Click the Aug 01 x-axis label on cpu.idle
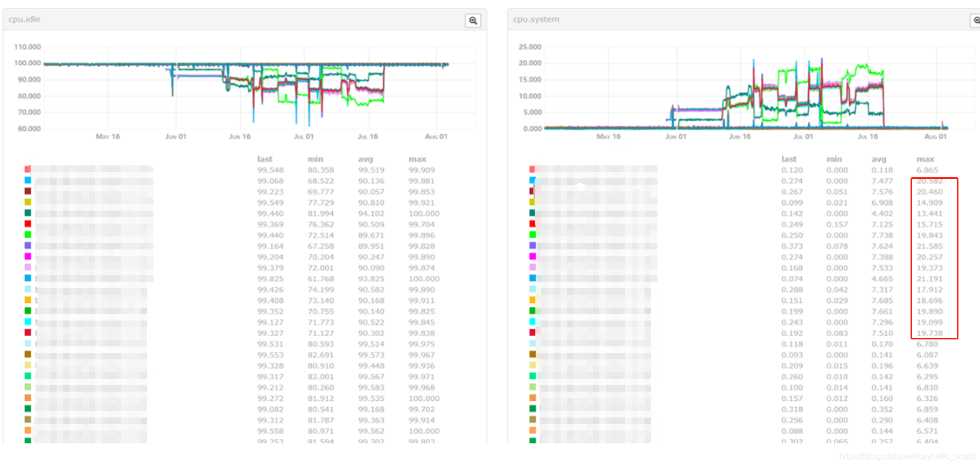The width and height of the screenshot is (980, 466). pos(436,137)
